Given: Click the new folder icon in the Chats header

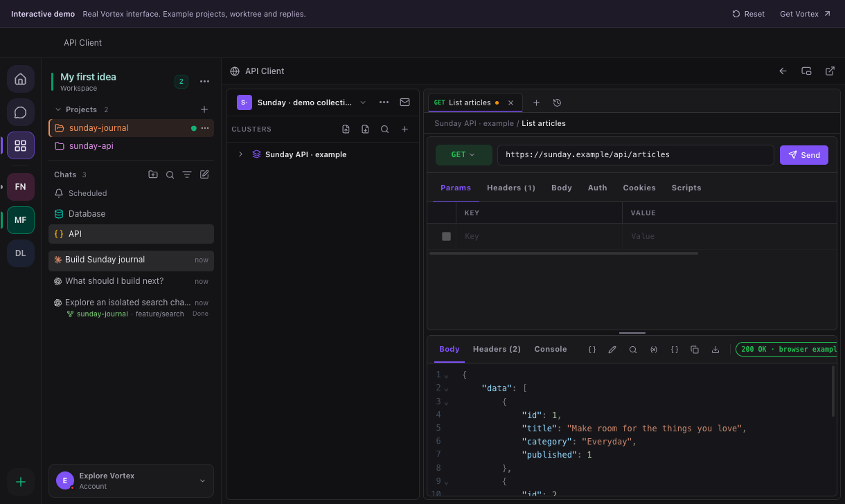Looking at the screenshot, I should pos(153,174).
